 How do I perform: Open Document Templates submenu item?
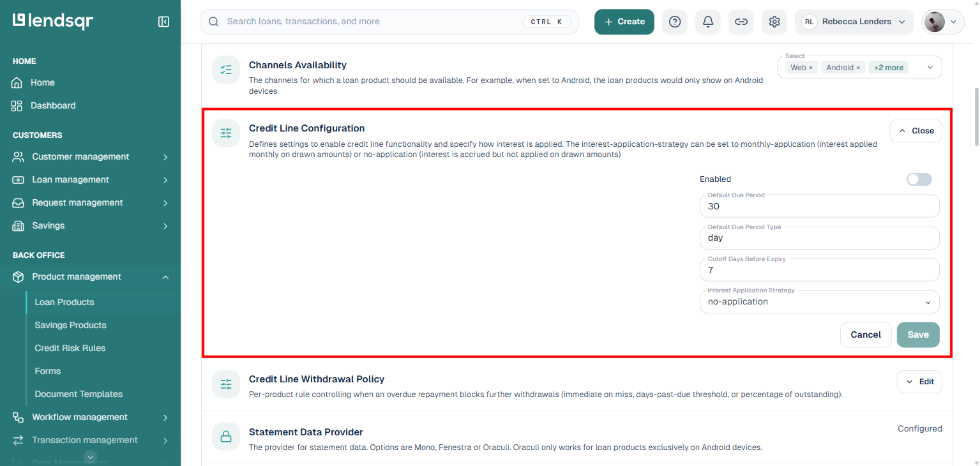79,395
